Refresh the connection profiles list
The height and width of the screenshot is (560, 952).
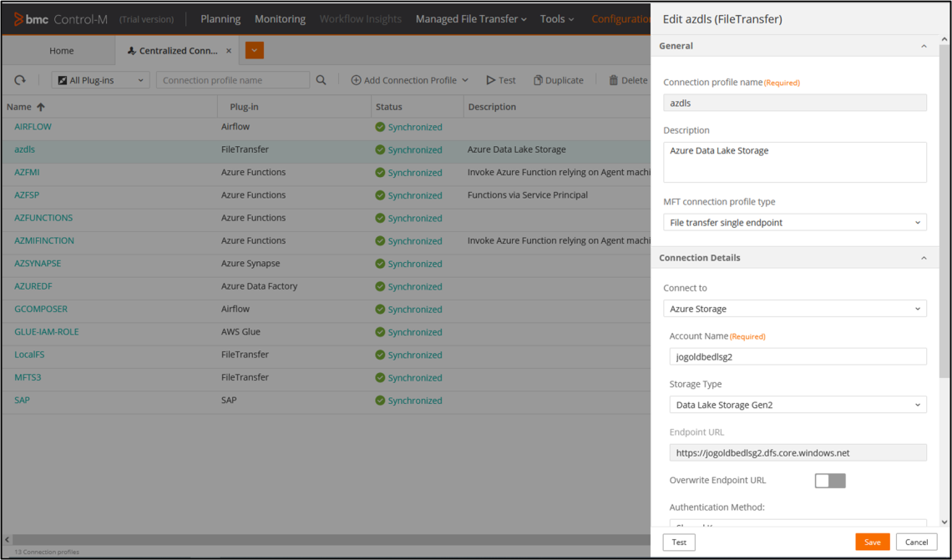[19, 79]
